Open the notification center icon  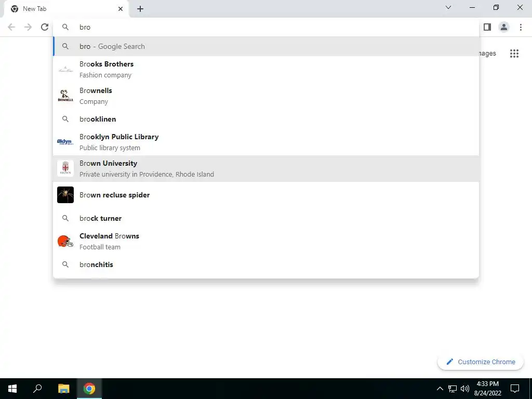[515, 389]
